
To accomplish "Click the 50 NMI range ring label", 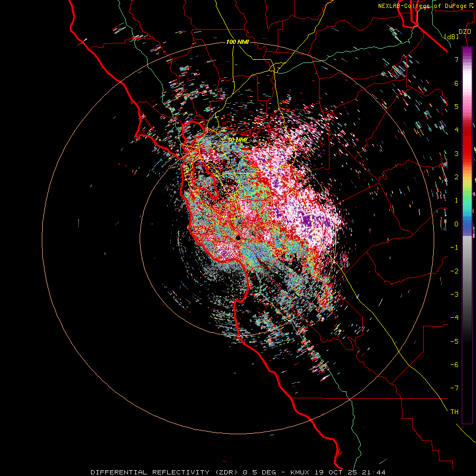I will (x=237, y=140).
